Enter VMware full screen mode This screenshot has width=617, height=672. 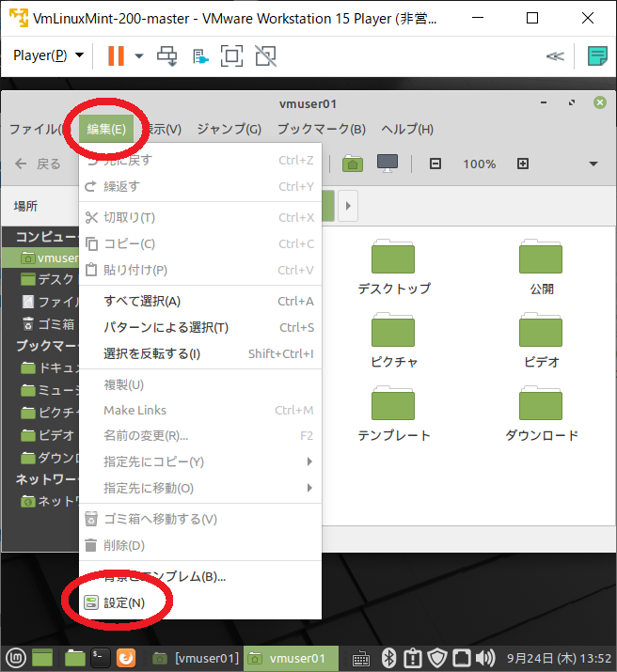[x=231, y=55]
